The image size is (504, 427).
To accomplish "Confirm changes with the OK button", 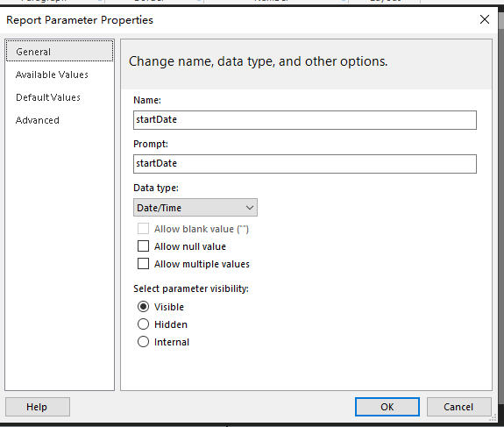I will (x=387, y=407).
